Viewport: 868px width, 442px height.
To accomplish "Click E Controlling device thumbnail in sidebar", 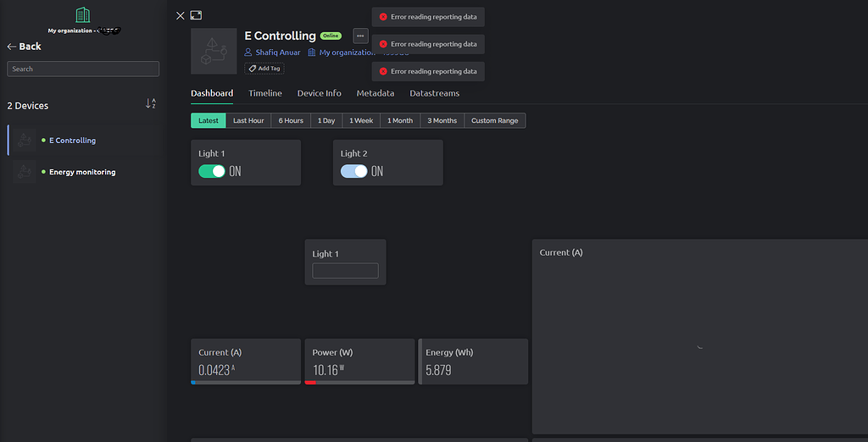I will pyautogui.click(x=25, y=141).
